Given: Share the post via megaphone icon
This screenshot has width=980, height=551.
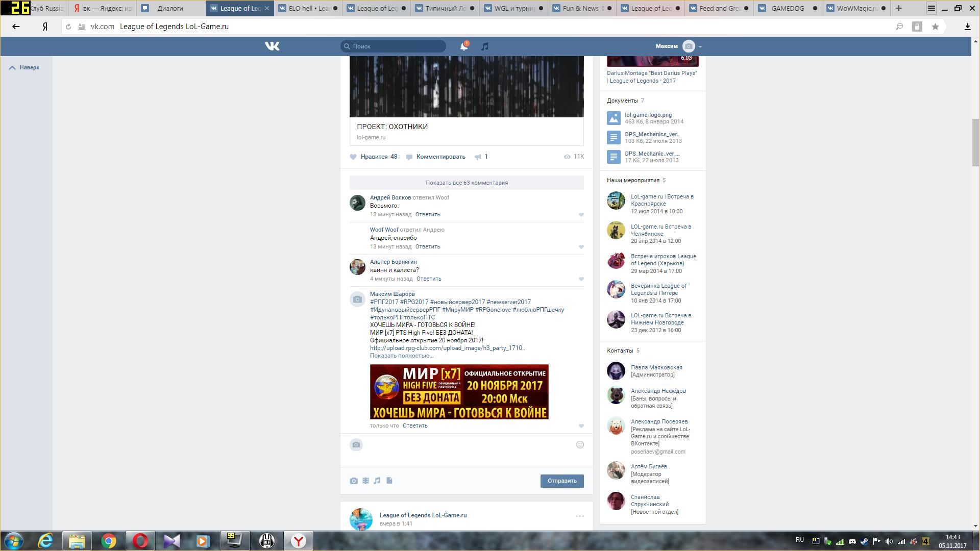Looking at the screenshot, I should pos(478,157).
